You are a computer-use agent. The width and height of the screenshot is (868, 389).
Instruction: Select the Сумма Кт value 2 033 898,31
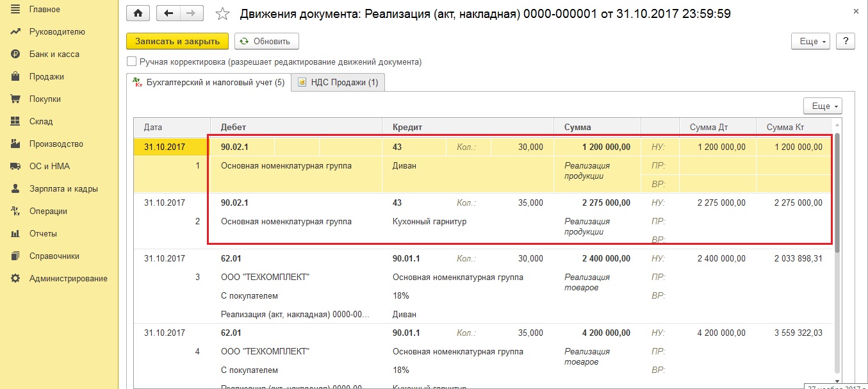tap(798, 259)
